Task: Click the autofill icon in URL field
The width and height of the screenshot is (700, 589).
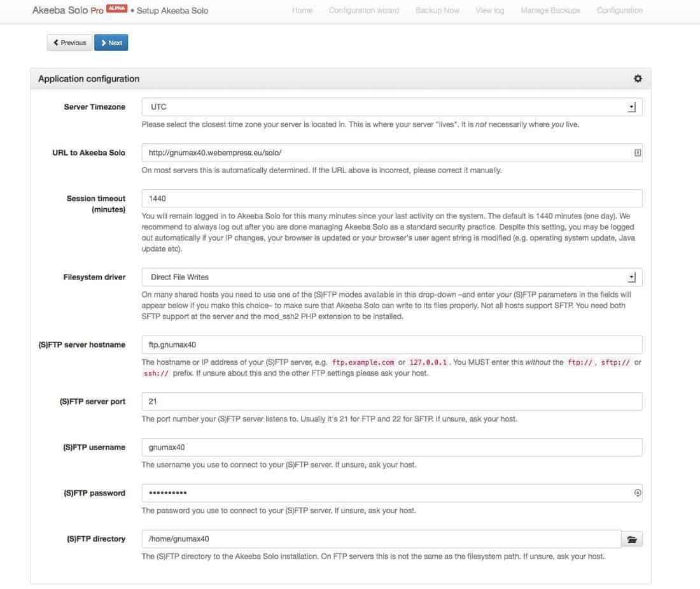Action: (637, 153)
